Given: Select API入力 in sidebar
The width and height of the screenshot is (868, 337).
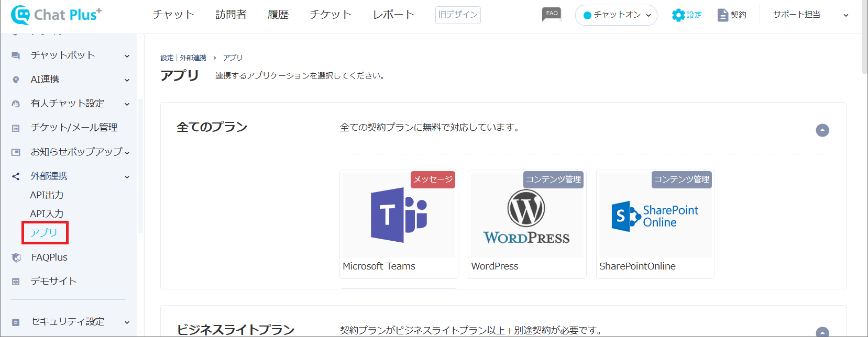Looking at the screenshot, I should [x=47, y=214].
